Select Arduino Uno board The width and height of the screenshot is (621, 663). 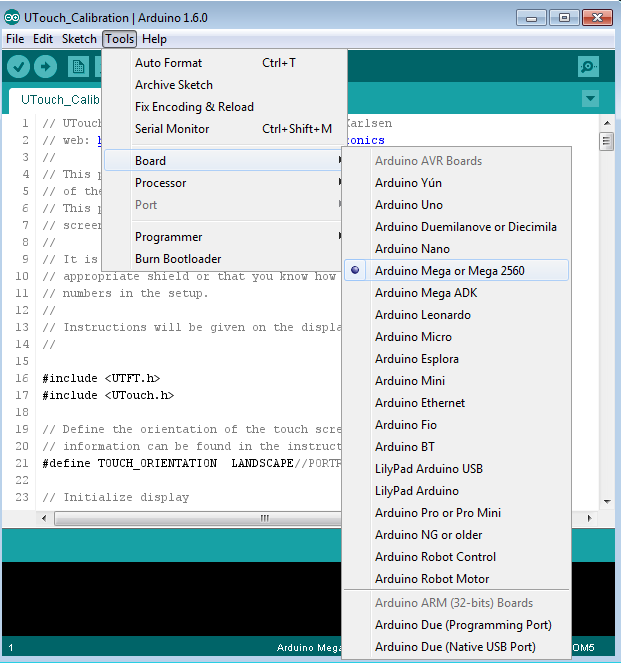coord(457,205)
